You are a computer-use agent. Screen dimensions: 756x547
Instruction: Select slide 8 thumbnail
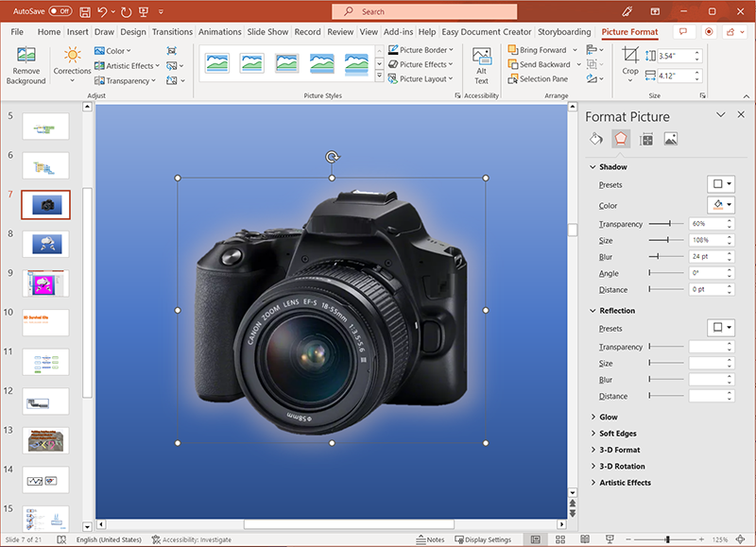46,244
